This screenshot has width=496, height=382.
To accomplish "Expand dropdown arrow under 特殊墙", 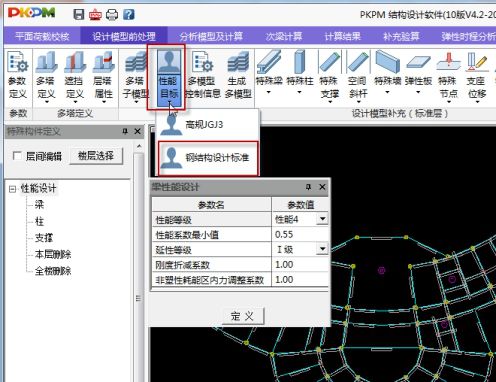I will tap(387, 92).
